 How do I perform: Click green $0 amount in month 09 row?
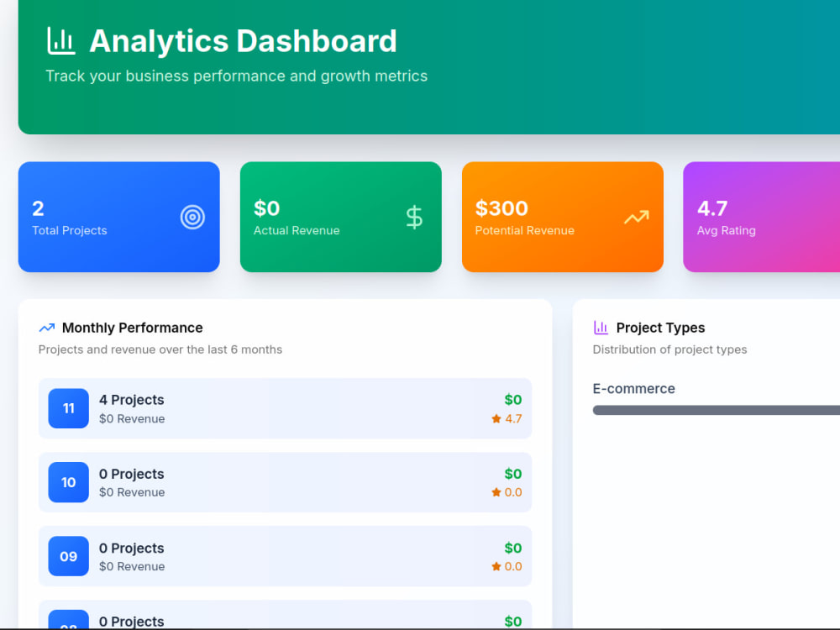(512, 548)
